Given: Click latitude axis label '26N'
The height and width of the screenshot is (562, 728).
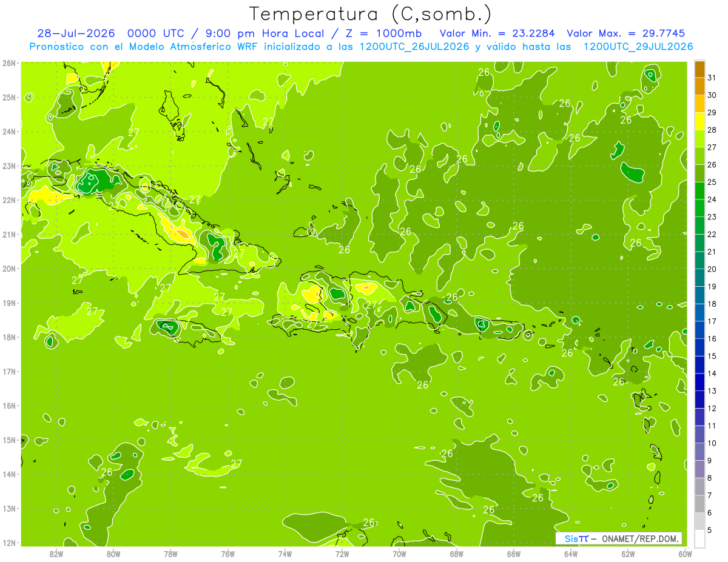Looking at the screenshot, I should pos(8,63).
